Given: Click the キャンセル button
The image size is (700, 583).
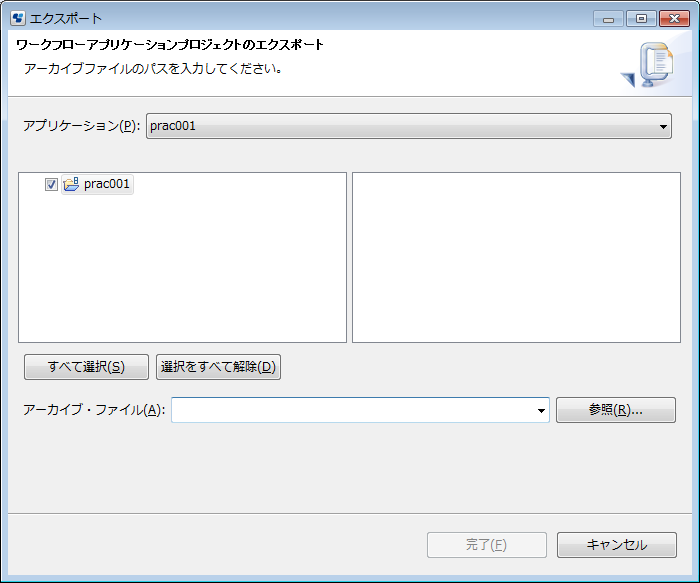Looking at the screenshot, I should (x=617, y=545).
